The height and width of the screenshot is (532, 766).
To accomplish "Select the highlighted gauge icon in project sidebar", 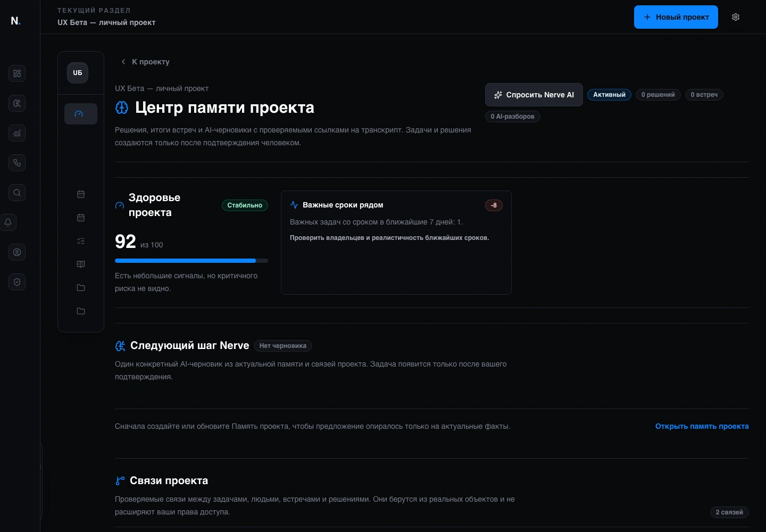I will point(81,114).
